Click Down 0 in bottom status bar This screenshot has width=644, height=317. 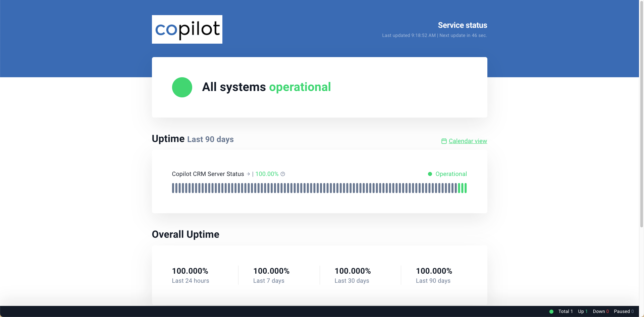601,311
